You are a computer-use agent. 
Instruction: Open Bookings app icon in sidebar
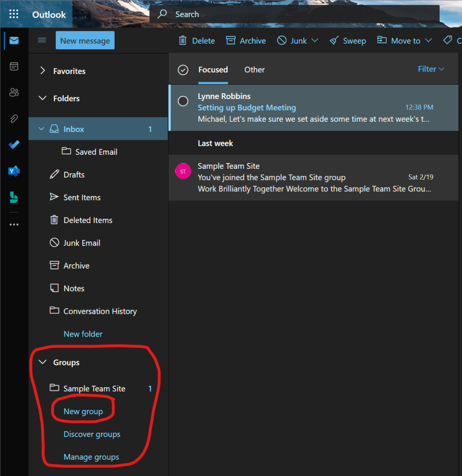pyautogui.click(x=14, y=197)
